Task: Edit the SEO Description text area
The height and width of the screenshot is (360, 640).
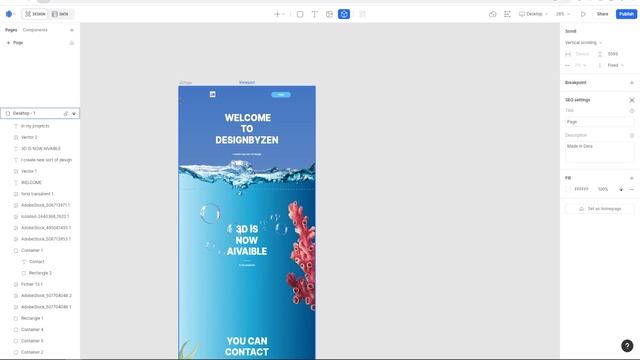Action: coord(600,152)
